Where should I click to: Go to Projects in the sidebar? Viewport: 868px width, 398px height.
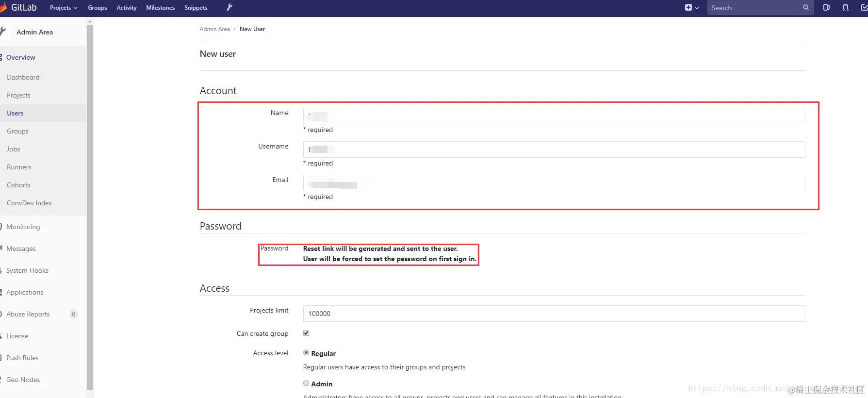click(x=18, y=95)
